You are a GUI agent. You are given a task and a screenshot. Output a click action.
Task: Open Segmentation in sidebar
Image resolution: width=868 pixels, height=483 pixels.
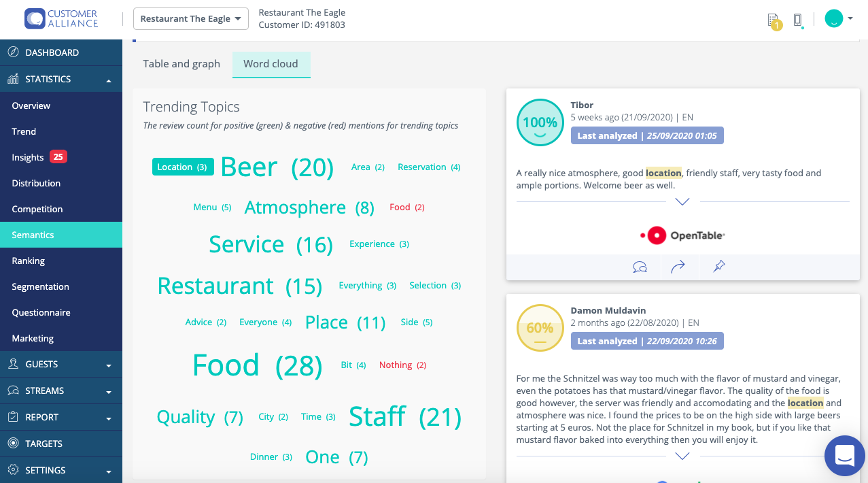coord(61,286)
